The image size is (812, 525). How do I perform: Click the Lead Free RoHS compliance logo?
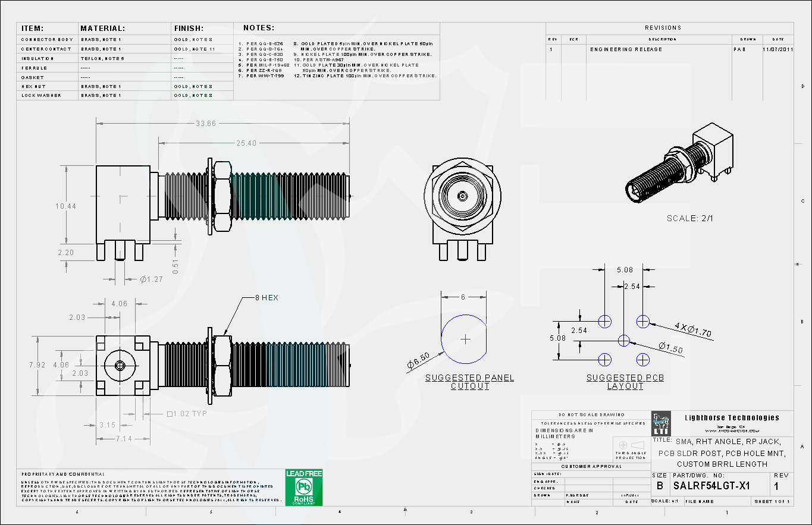pyautogui.click(x=304, y=488)
